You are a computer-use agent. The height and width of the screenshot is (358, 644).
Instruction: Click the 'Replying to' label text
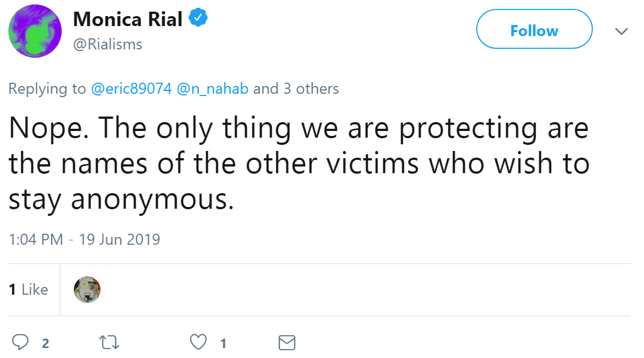(47, 89)
